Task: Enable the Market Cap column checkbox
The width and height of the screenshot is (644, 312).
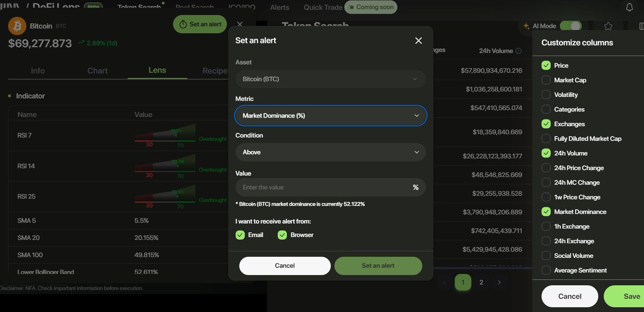Action: (x=546, y=80)
